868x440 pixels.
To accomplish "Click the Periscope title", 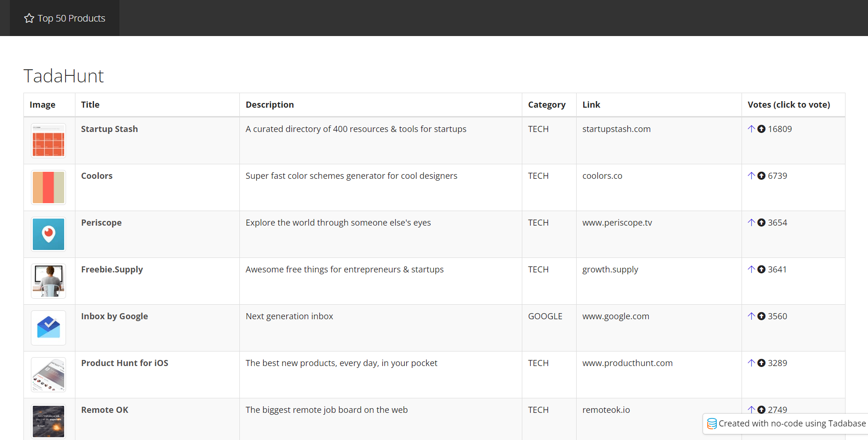I will click(x=101, y=223).
